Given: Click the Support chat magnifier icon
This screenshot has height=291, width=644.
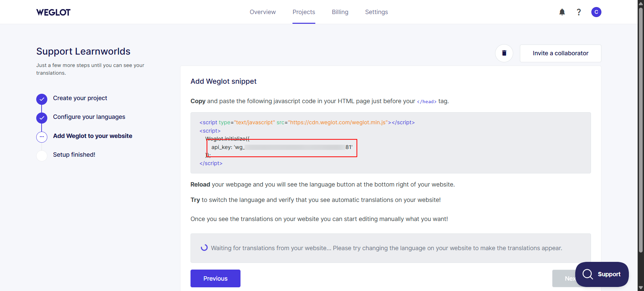Looking at the screenshot, I should pyautogui.click(x=588, y=274).
